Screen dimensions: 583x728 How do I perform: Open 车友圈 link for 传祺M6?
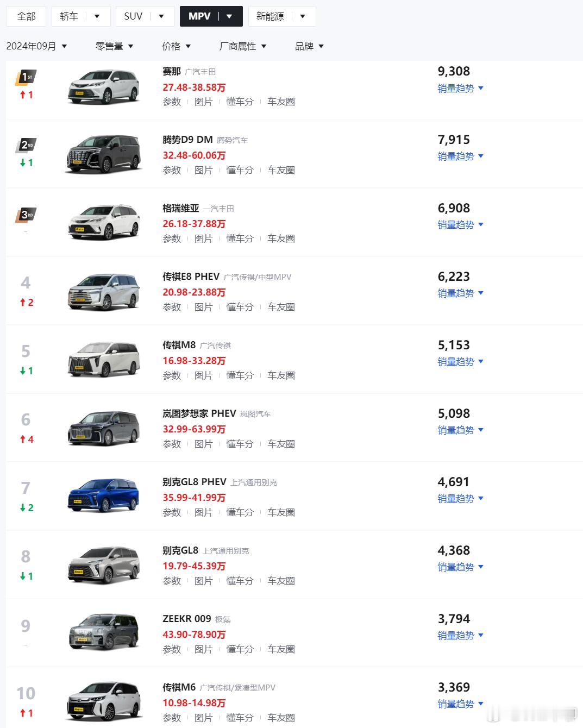click(281, 718)
